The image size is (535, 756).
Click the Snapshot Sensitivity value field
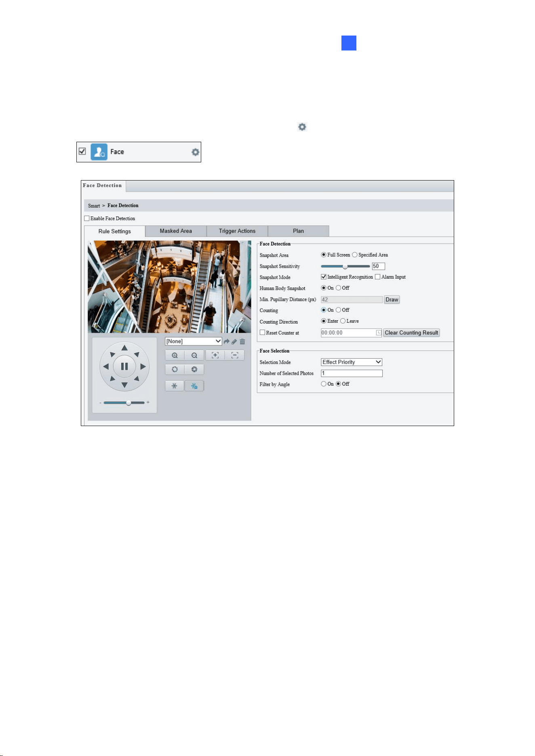coord(379,266)
